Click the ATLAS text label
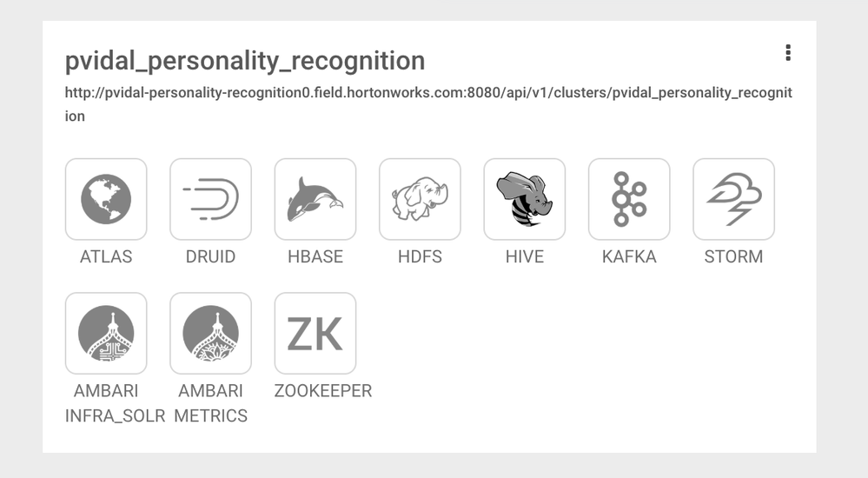The height and width of the screenshot is (478, 868). 106,257
